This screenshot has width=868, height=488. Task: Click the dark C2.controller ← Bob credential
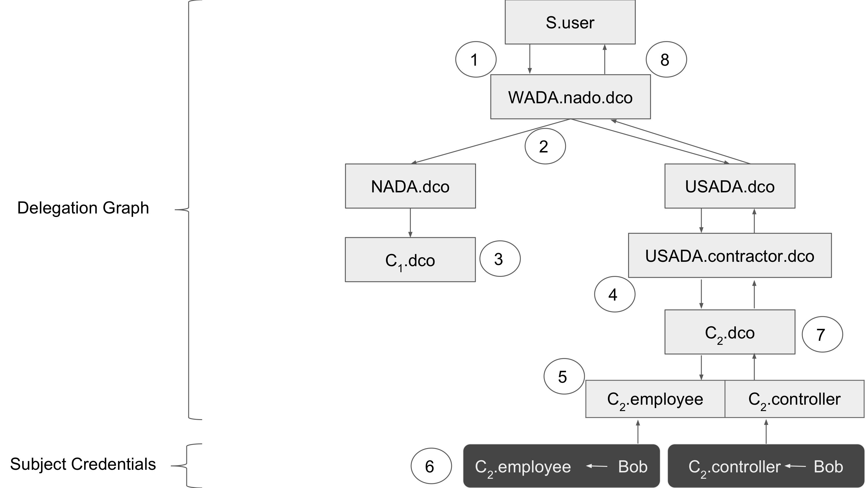click(x=766, y=466)
